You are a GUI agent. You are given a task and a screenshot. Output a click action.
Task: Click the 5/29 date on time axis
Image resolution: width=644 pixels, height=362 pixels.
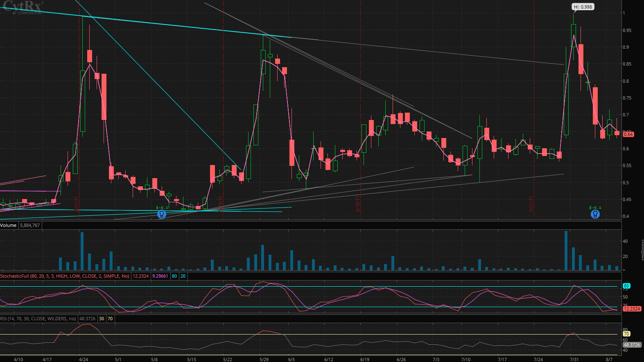(264, 359)
